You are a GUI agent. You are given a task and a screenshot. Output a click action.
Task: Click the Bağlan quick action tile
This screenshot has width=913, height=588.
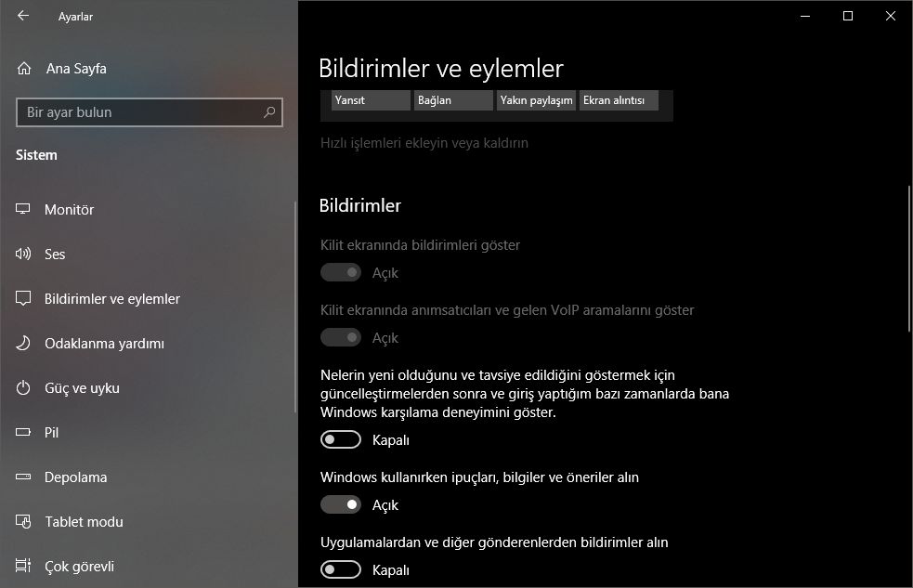[453, 100]
